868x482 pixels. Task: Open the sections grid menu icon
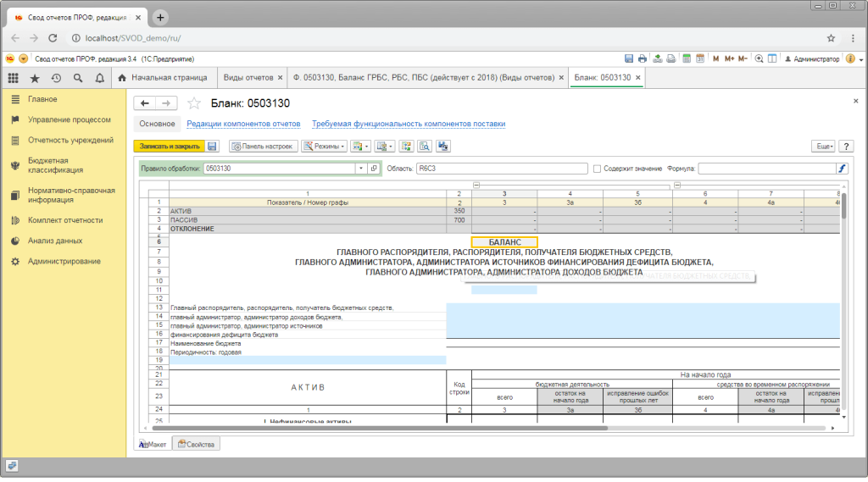tap(13, 78)
